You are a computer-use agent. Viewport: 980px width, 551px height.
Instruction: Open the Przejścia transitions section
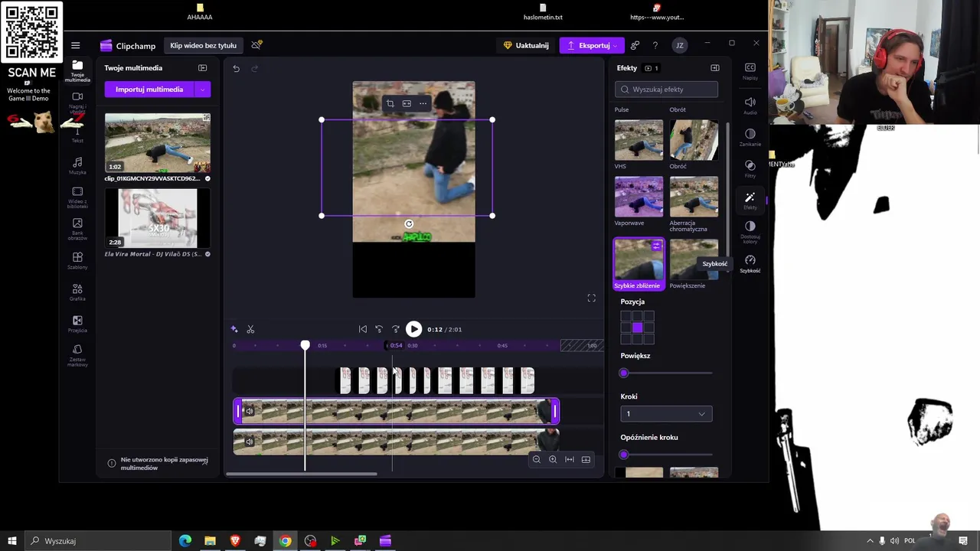point(77,324)
